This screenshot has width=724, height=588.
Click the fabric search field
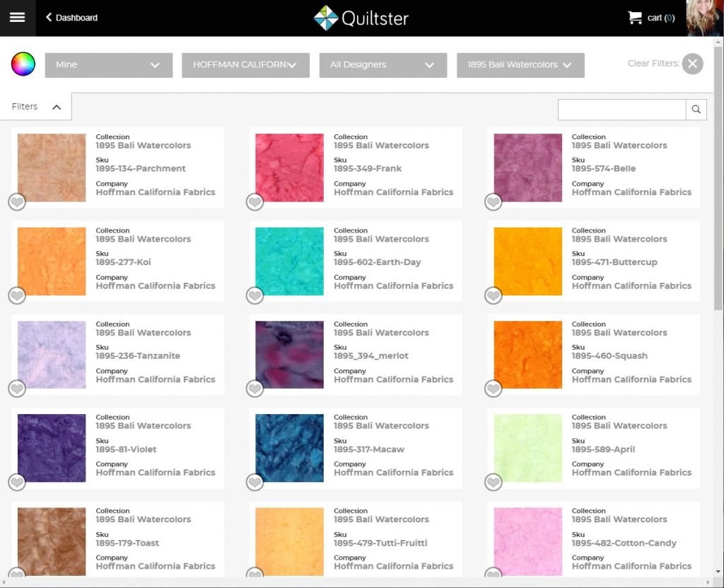point(621,110)
